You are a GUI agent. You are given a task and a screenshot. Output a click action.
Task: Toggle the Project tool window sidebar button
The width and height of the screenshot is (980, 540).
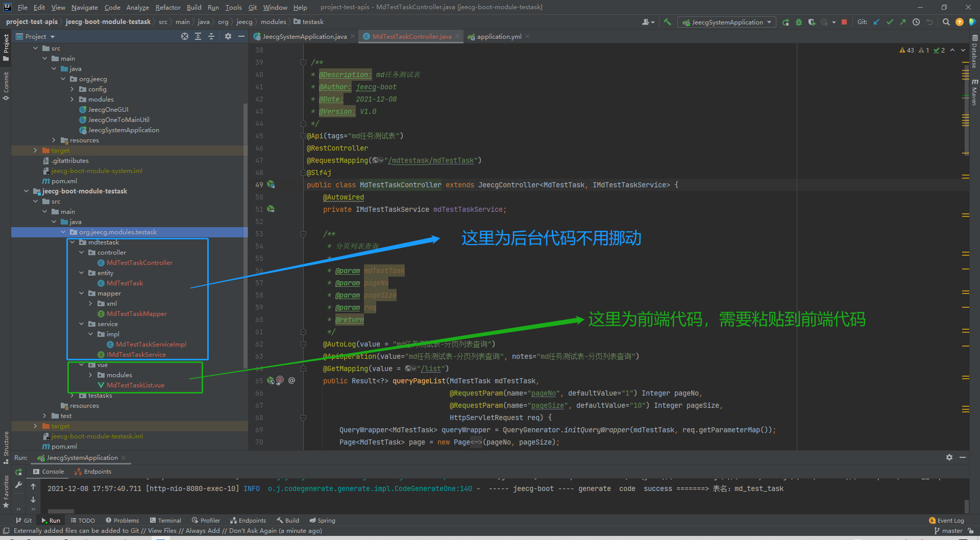click(6, 47)
